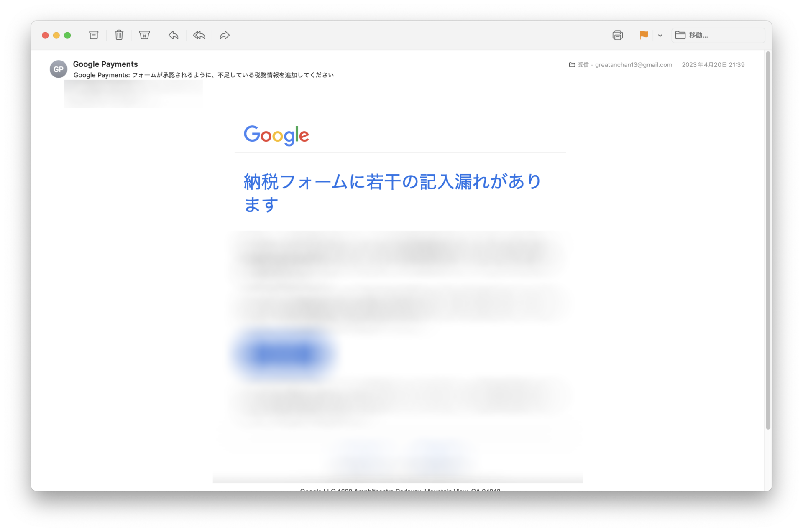Delete the email using the trash icon

119,35
